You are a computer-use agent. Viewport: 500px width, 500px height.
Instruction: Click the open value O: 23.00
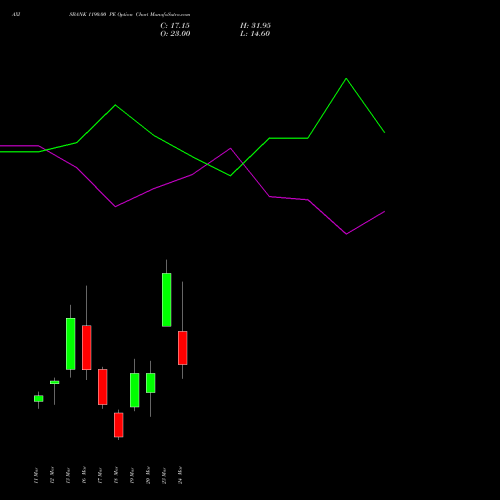(175, 34)
